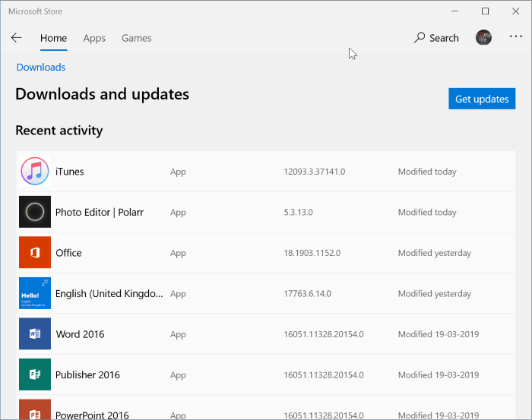
Task: Click language pack version 17763.6.14.0
Action: (x=307, y=294)
